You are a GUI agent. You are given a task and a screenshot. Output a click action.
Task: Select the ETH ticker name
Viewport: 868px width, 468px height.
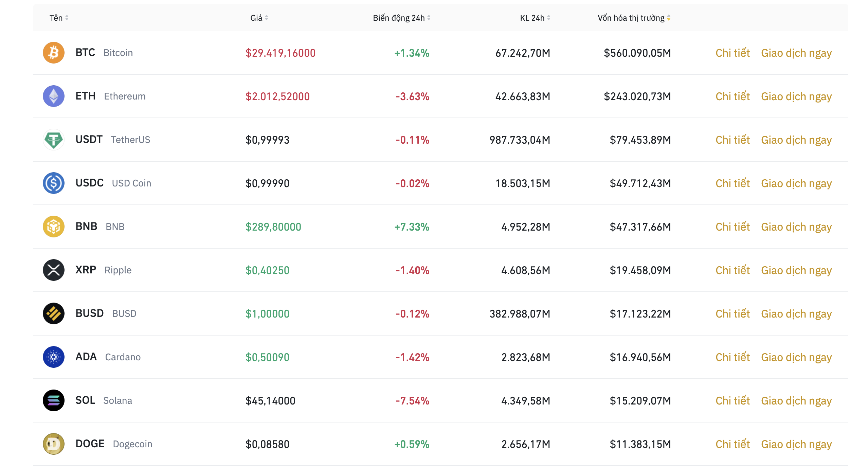pyautogui.click(x=86, y=96)
